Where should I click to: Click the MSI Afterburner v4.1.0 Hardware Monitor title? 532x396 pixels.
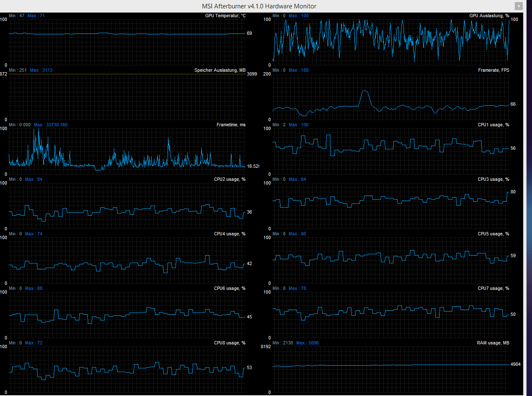pyautogui.click(x=259, y=6)
